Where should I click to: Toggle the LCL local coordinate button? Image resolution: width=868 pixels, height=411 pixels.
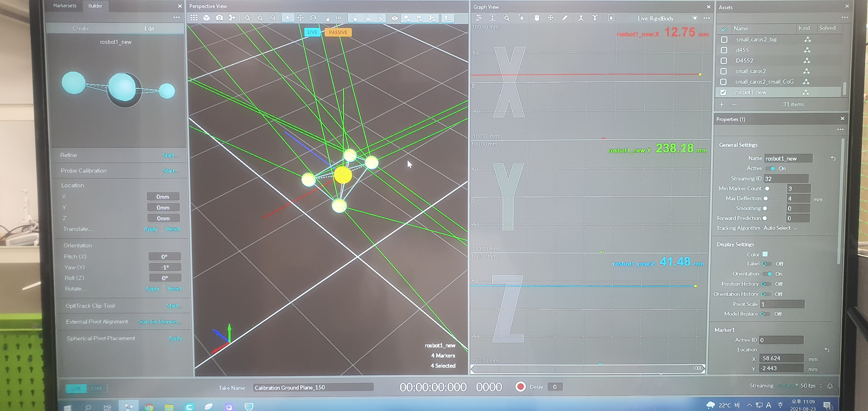click(x=339, y=18)
